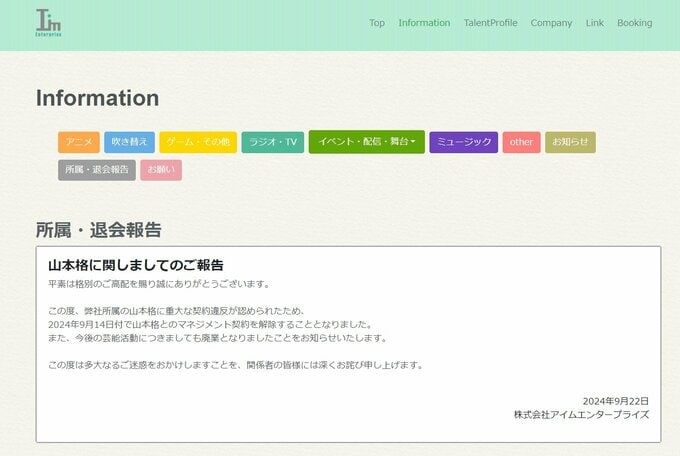Viewport: 680px width, 456px height.
Task: Open the Top navigation link
Action: [x=376, y=23]
